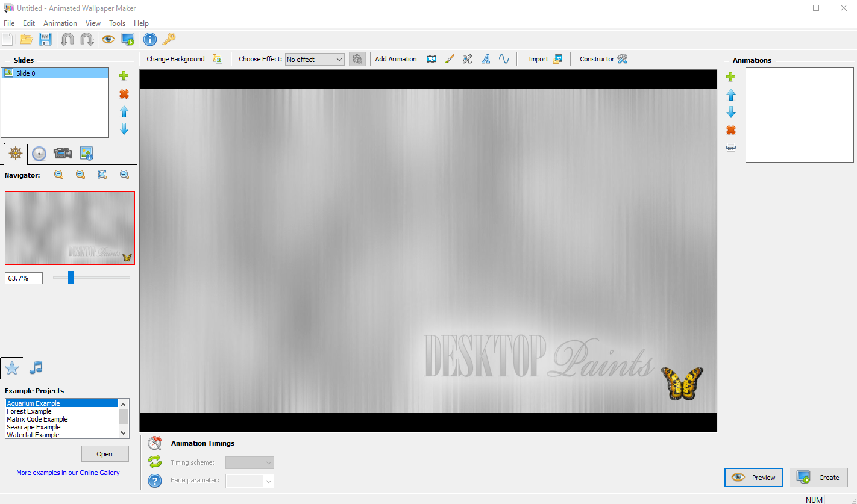Click the Change Background image icon

[x=218, y=59]
